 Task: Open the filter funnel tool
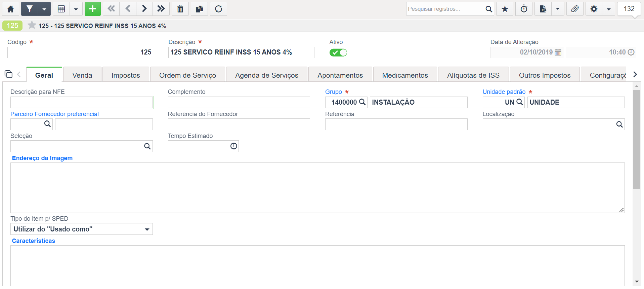30,9
